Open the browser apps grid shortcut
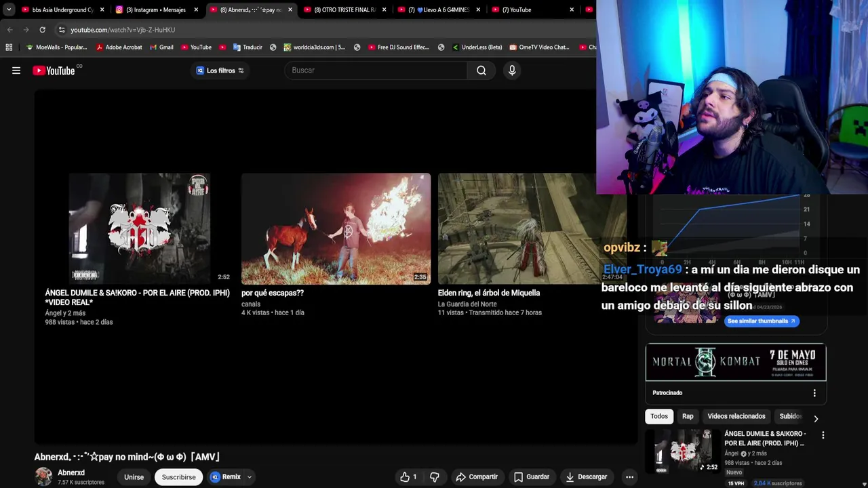868x488 pixels. [9, 47]
